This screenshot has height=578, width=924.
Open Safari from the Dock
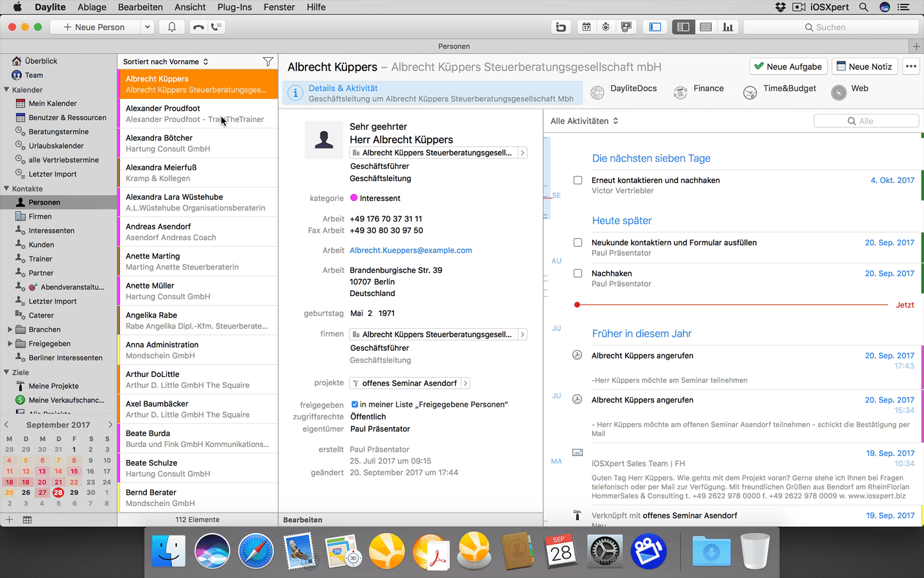click(255, 552)
